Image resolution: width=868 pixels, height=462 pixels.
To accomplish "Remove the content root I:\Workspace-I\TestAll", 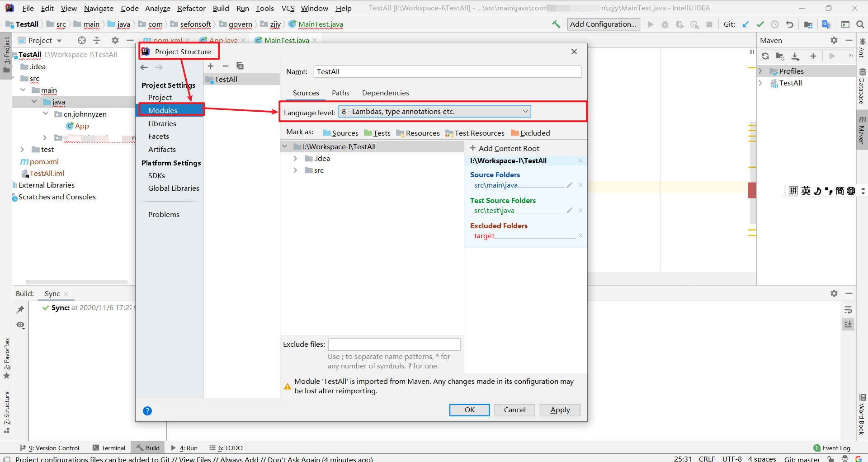I will (x=580, y=160).
